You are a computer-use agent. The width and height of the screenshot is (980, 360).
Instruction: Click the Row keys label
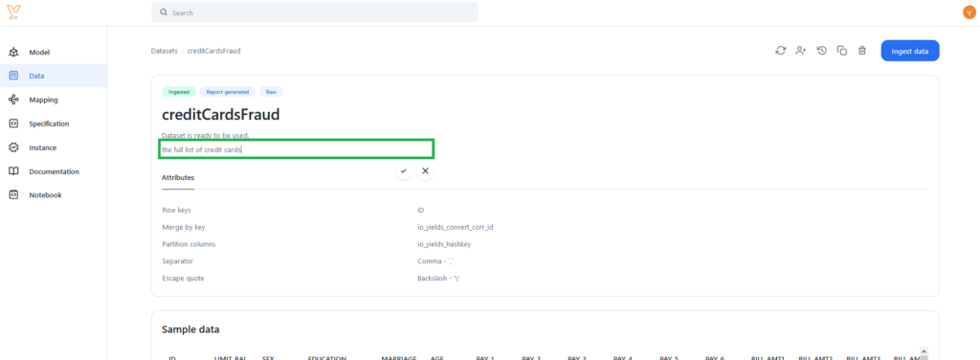click(x=176, y=210)
